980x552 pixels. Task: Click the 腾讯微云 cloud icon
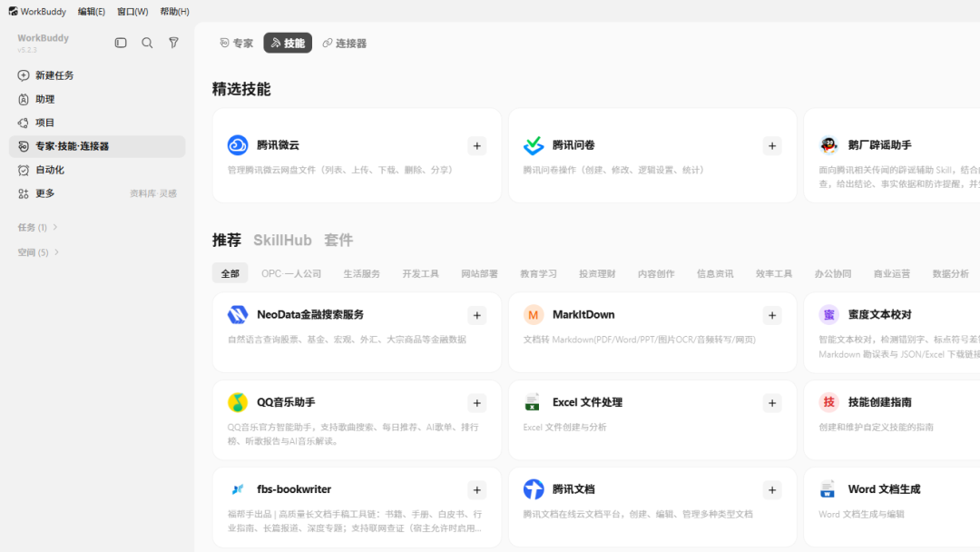click(238, 145)
